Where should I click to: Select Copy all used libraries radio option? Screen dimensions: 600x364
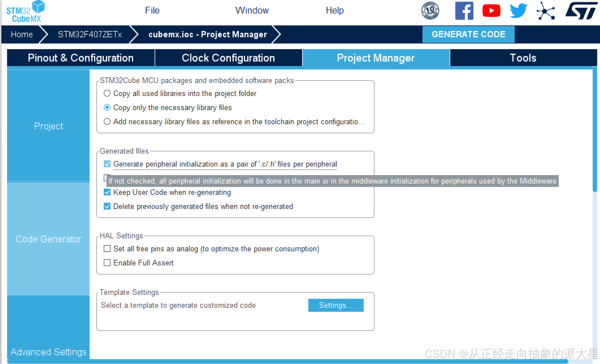pyautogui.click(x=107, y=93)
